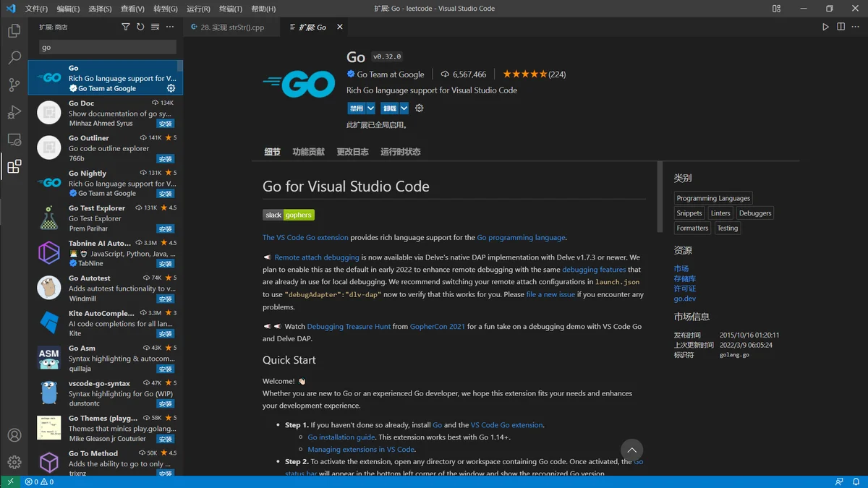Click the scroll to top arrow button
868x488 pixels.
[x=631, y=450]
